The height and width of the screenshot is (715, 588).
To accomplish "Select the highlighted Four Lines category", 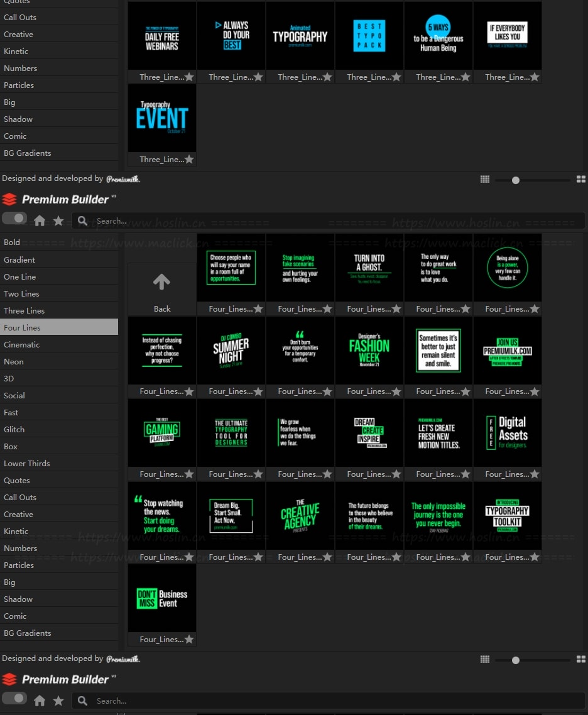I will point(59,328).
